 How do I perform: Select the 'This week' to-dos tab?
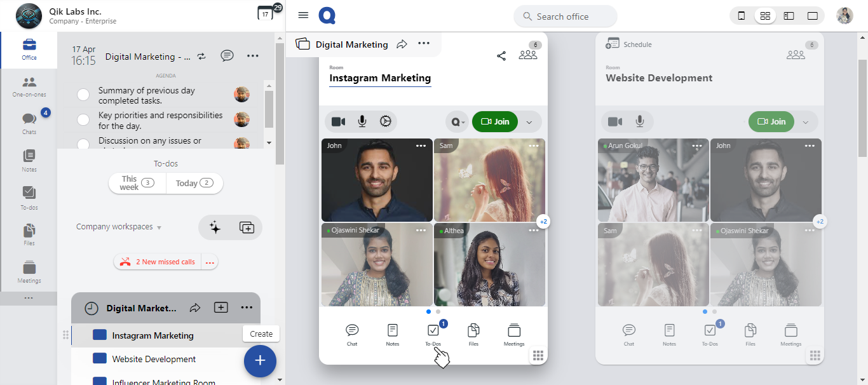[x=137, y=183]
